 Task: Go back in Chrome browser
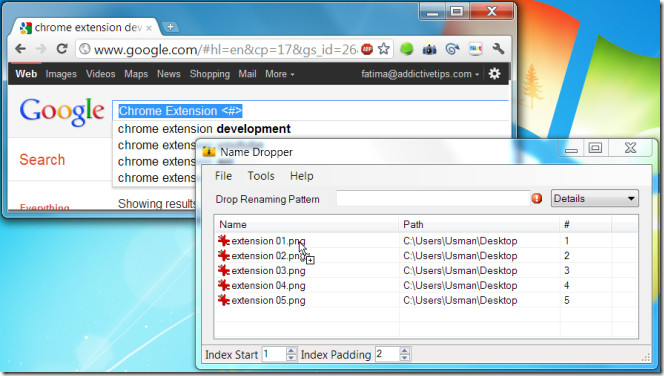coord(20,49)
